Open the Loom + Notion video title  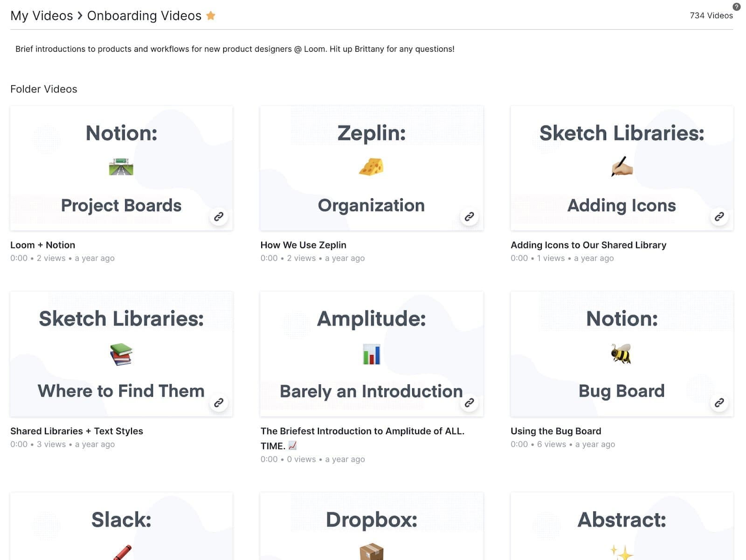pos(43,245)
